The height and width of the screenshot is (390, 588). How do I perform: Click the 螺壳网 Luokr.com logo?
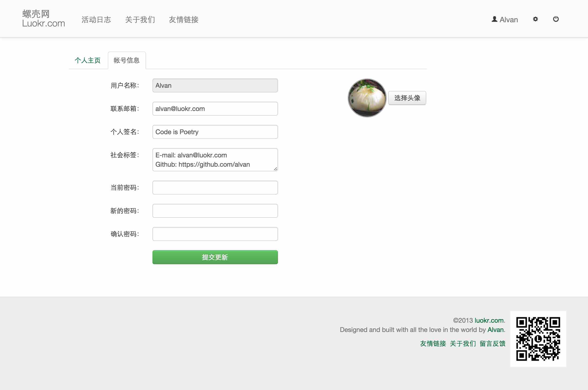point(43,18)
